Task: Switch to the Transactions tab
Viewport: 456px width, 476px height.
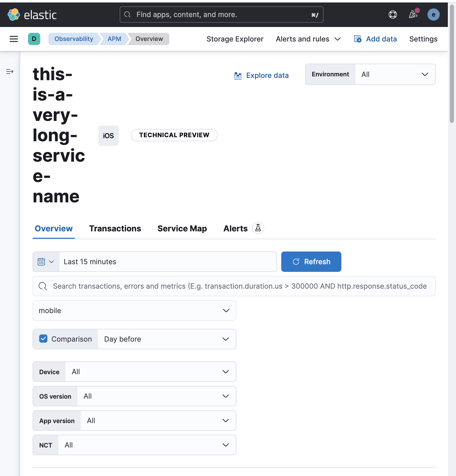Action: tap(115, 229)
